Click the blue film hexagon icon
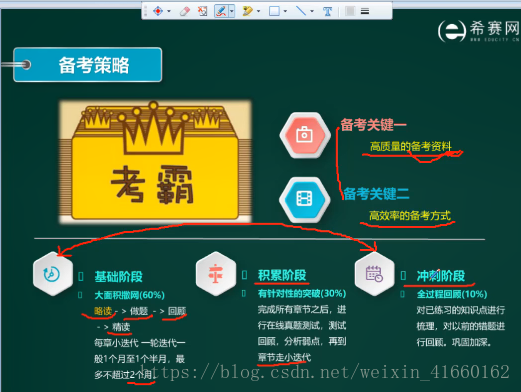The width and height of the screenshot is (521, 392). (304, 199)
